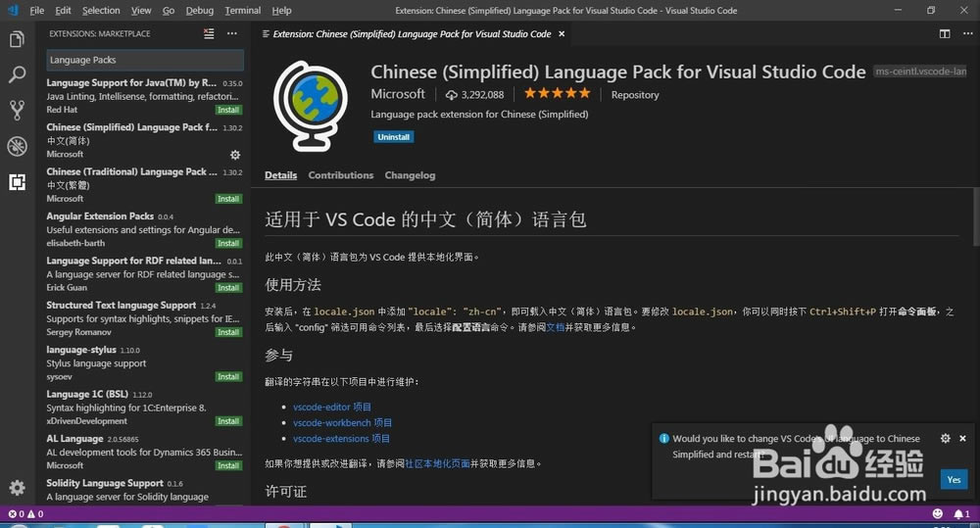Install Language 1C (BSL) extension
This screenshot has height=528, width=980.
tap(228, 421)
